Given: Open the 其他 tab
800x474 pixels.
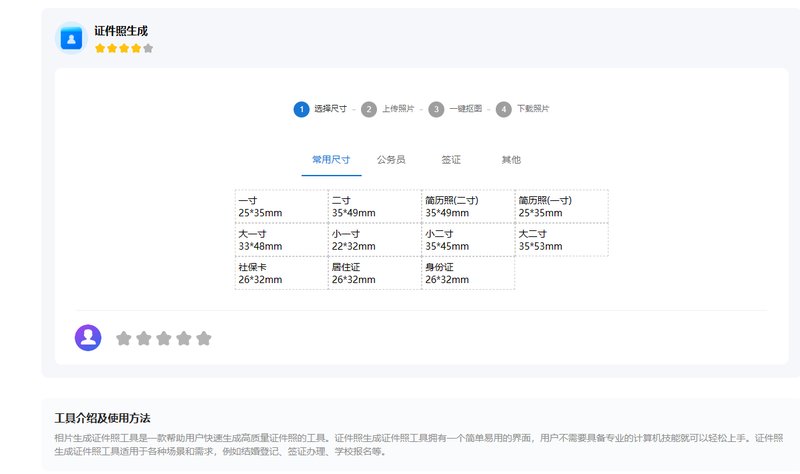Looking at the screenshot, I should click(511, 160).
